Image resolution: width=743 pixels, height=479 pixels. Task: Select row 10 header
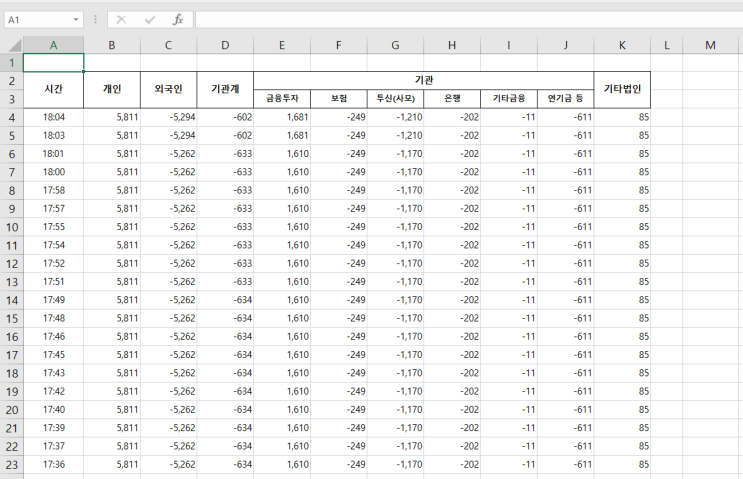12,227
